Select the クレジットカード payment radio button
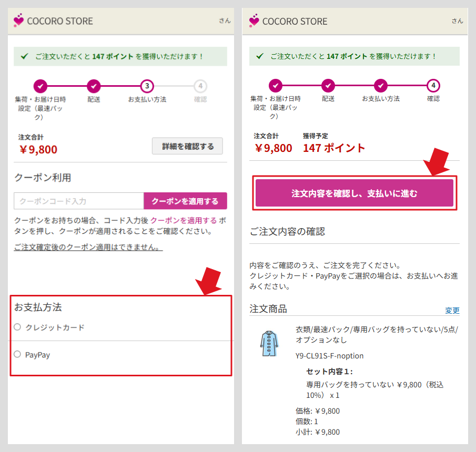The width and height of the screenshot is (476, 452). pos(17,327)
